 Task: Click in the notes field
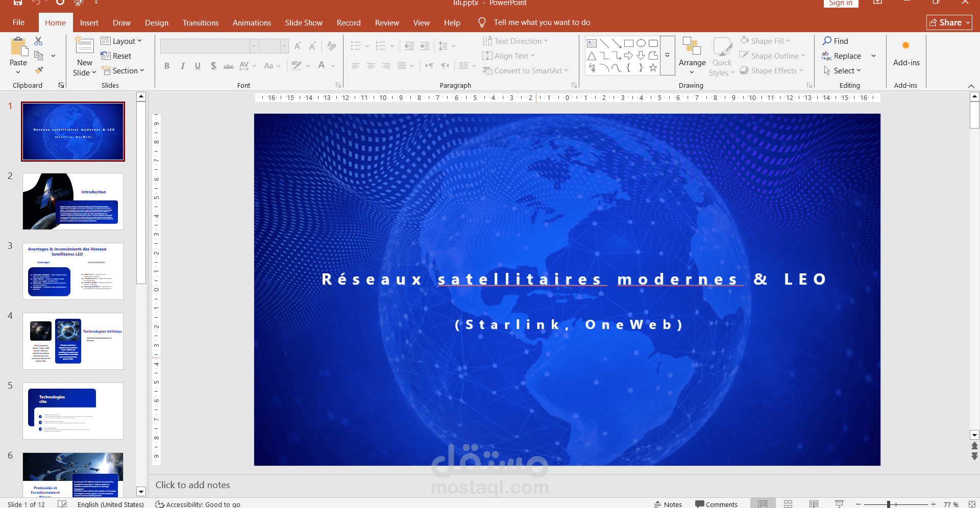coord(559,485)
